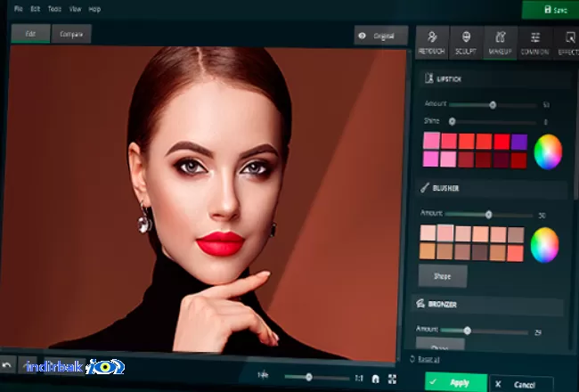The height and width of the screenshot is (392, 579).
Task: Click the green Save button
Action: (x=550, y=10)
